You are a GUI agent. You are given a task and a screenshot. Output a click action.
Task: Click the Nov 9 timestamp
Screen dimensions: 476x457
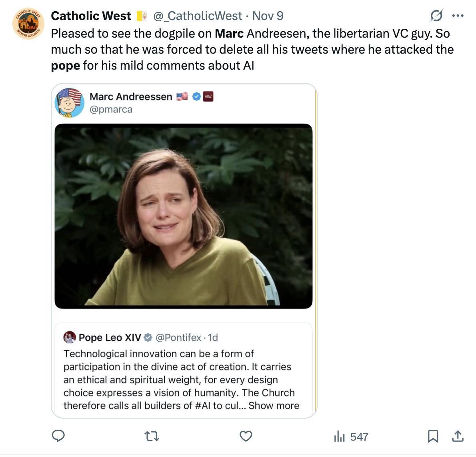click(268, 16)
